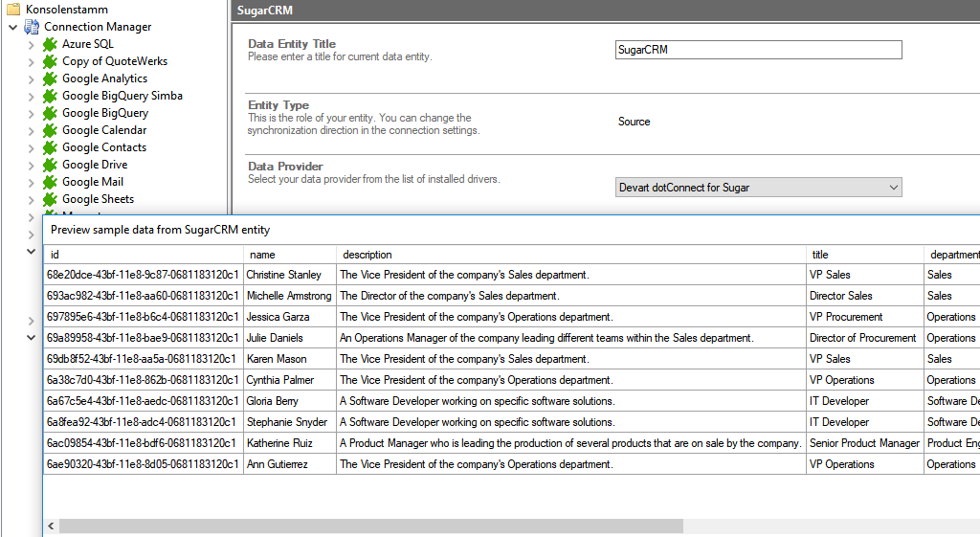Expand the Copy of QuoteWerks node
Image resolution: width=980 pixels, height=537 pixels.
tap(31, 62)
